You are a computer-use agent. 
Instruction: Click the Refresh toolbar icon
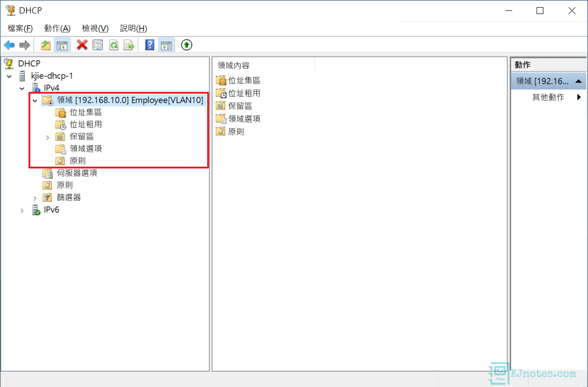pyautogui.click(x=113, y=45)
